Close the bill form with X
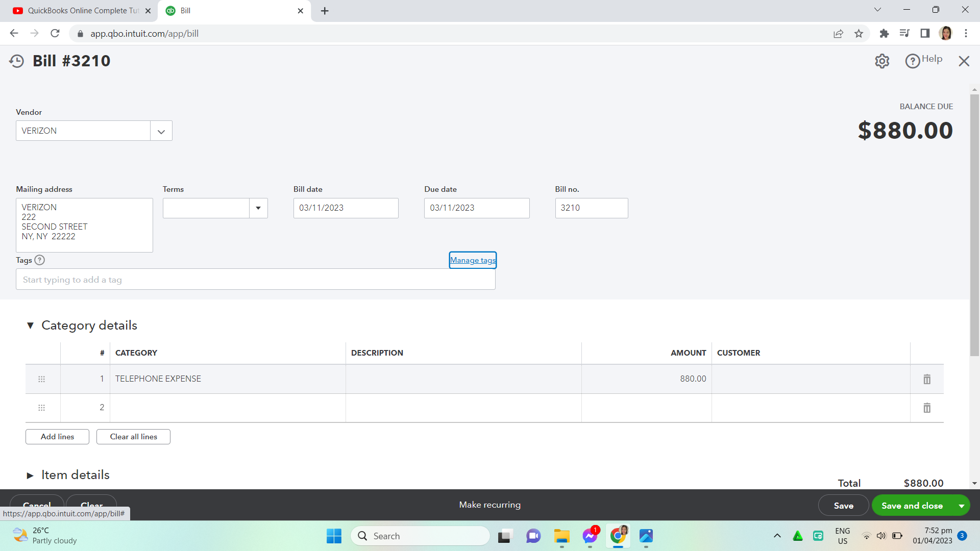Image resolution: width=980 pixels, height=551 pixels. [x=964, y=61]
